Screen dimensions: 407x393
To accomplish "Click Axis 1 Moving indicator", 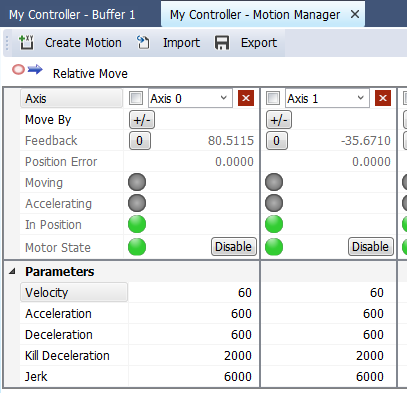I will [x=274, y=182].
